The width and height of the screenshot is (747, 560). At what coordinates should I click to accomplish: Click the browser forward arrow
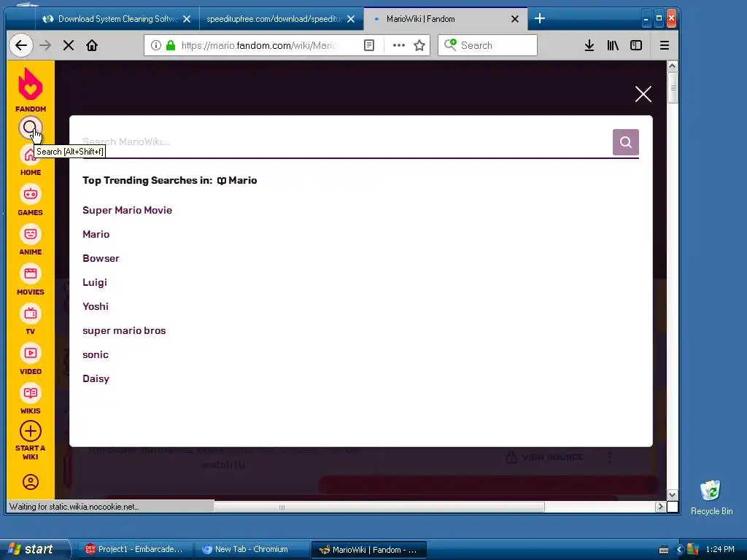45,45
